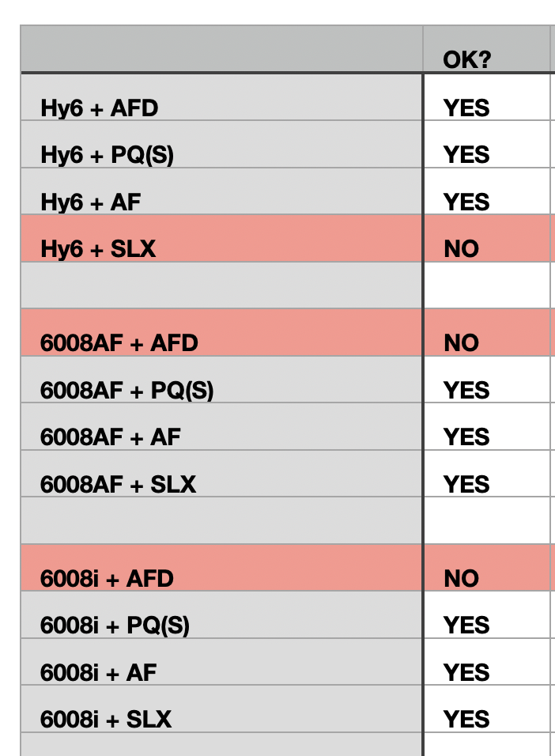Select the '6008AF + SLX' label cell

pyautogui.click(x=221, y=483)
